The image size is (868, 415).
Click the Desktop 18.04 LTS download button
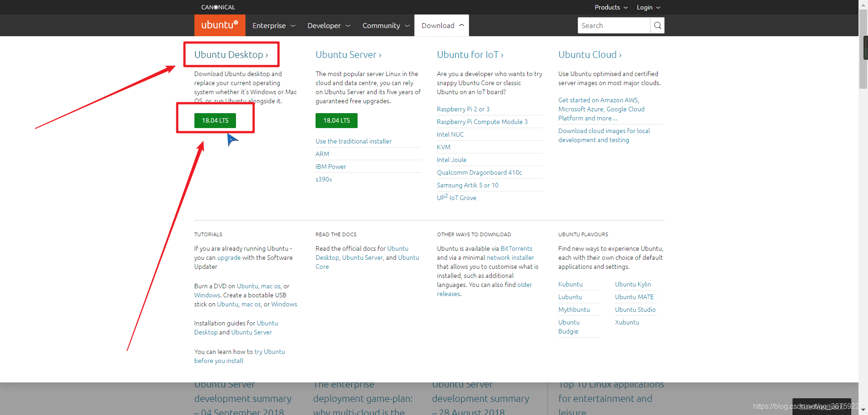[x=215, y=120]
